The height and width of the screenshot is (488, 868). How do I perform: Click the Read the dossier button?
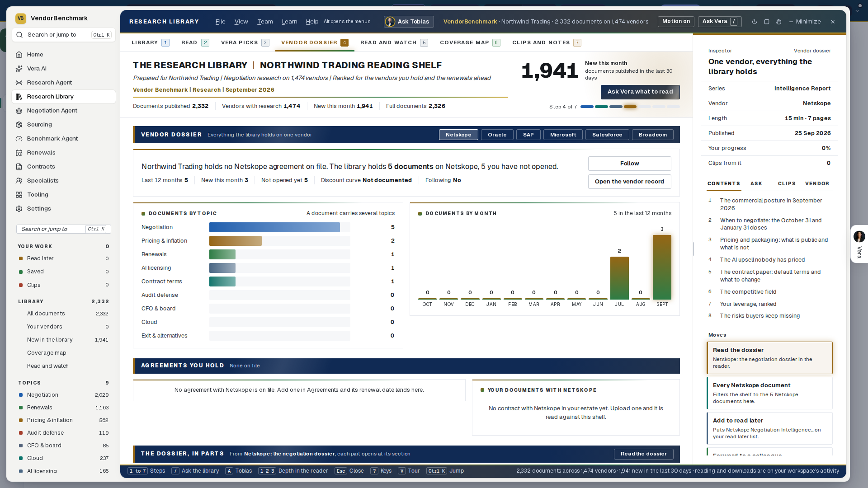[x=643, y=454]
